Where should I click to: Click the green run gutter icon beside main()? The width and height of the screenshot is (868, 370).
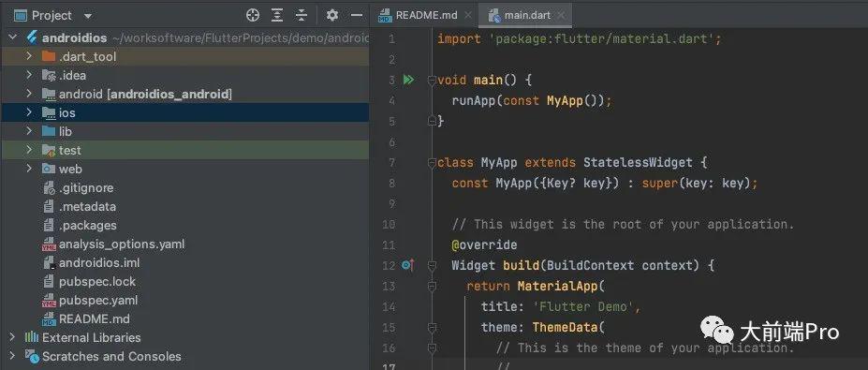coord(408,80)
